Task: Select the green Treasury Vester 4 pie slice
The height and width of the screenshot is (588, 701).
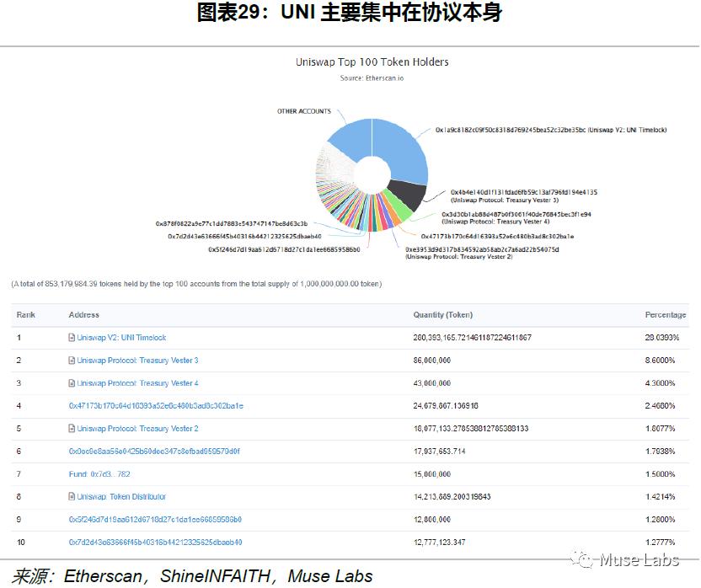Action: [398, 206]
